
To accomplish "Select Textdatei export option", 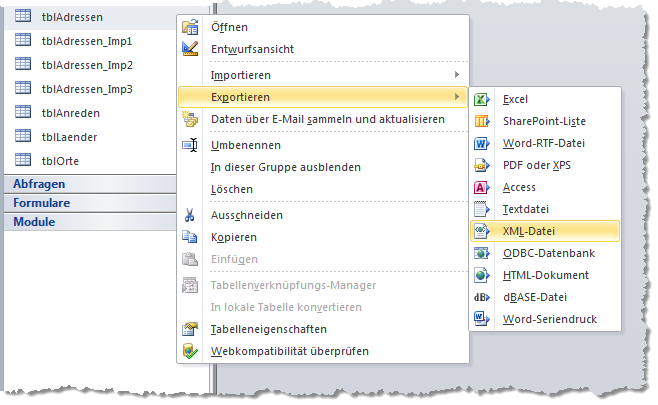I will [545, 209].
